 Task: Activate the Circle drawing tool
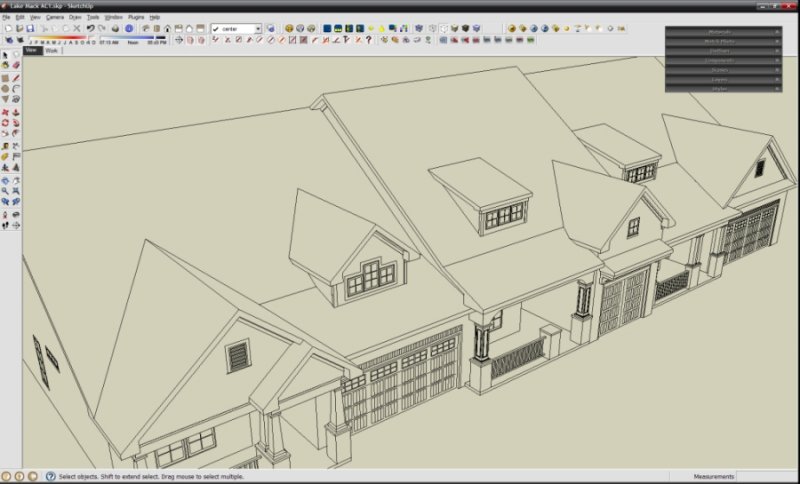click(5, 88)
